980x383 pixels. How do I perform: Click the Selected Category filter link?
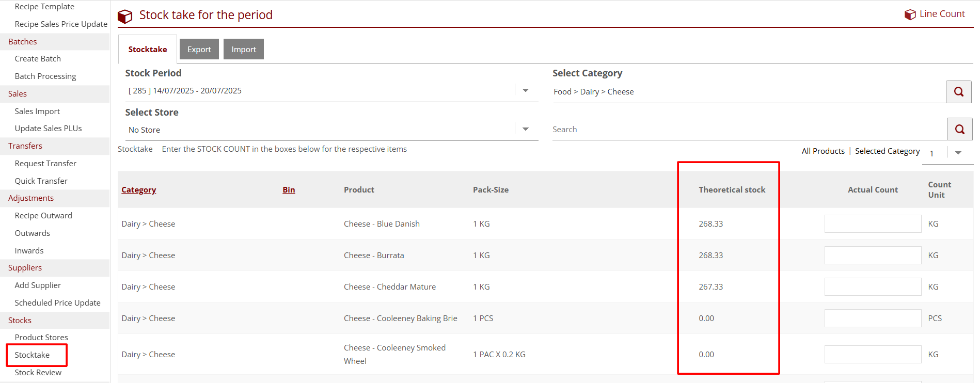tap(887, 151)
